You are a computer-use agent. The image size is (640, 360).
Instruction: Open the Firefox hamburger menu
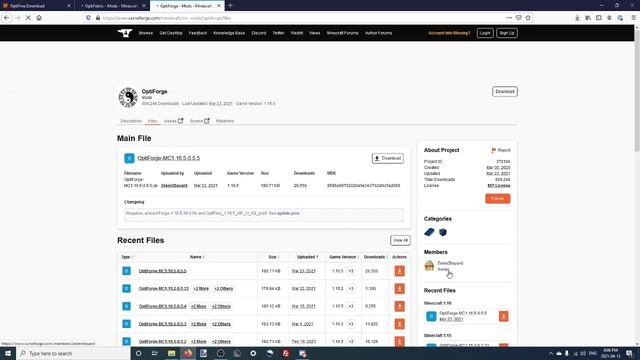pos(633,18)
